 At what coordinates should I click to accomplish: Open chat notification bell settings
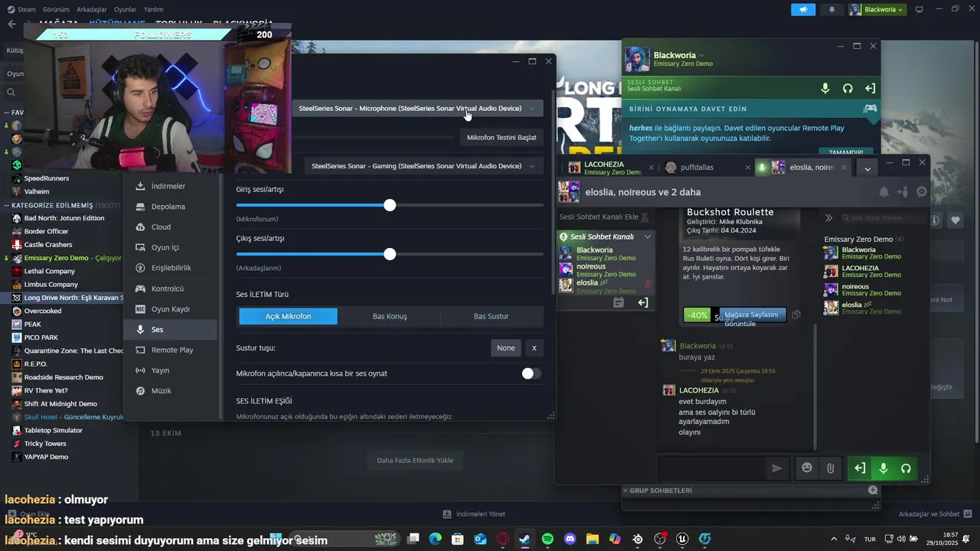pyautogui.click(x=884, y=192)
